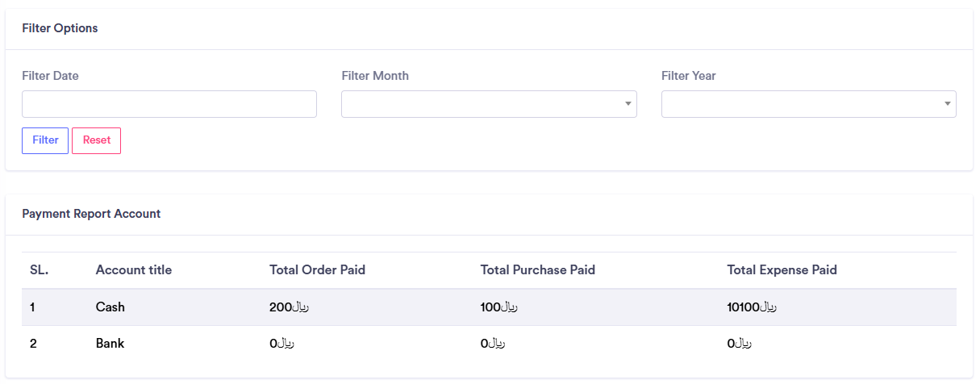Click the Filter Month dropdown arrow
Screen dimensions: 980x384
click(628, 104)
